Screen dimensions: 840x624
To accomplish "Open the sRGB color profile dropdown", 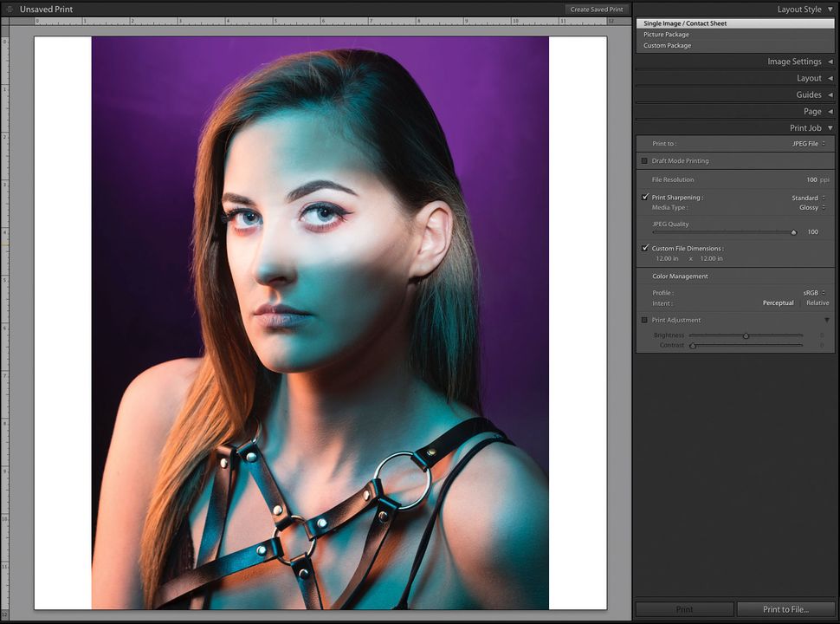I will pos(811,293).
